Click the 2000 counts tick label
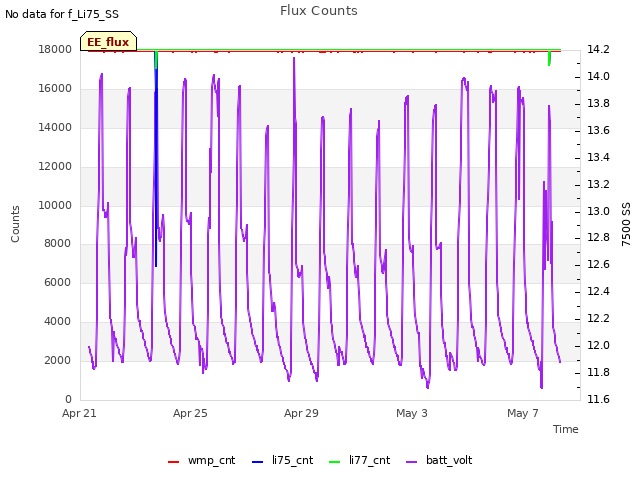This screenshot has width=640, height=480. (58, 360)
